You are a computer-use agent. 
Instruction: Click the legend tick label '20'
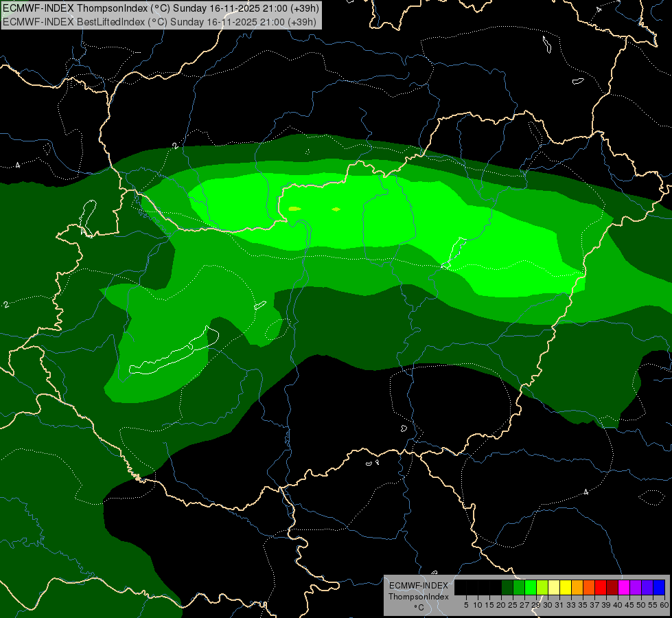coord(502,605)
